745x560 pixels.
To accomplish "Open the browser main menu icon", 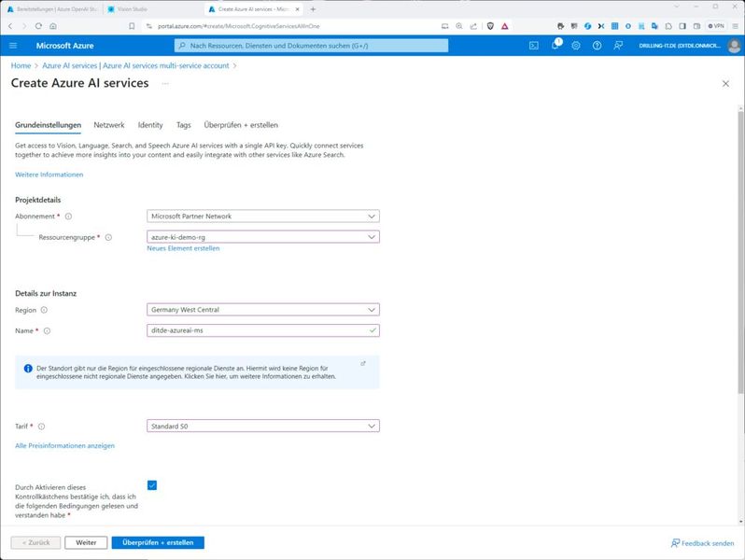I will click(735, 26).
